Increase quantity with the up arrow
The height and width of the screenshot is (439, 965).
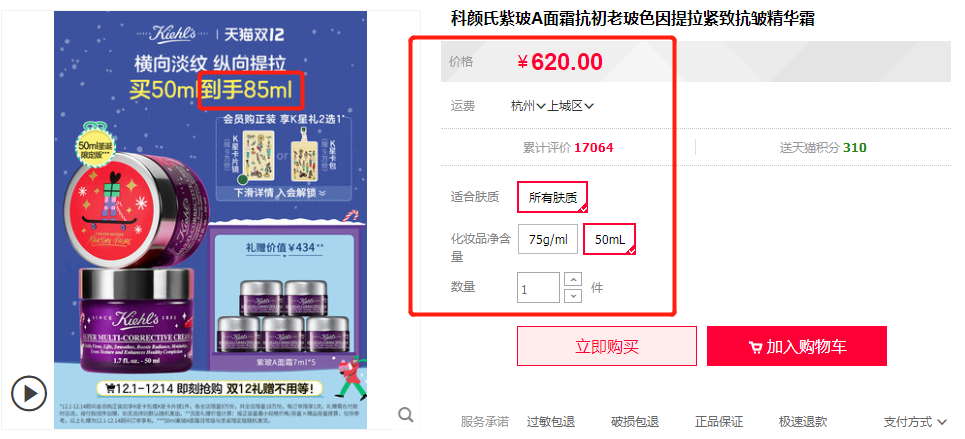(x=573, y=280)
